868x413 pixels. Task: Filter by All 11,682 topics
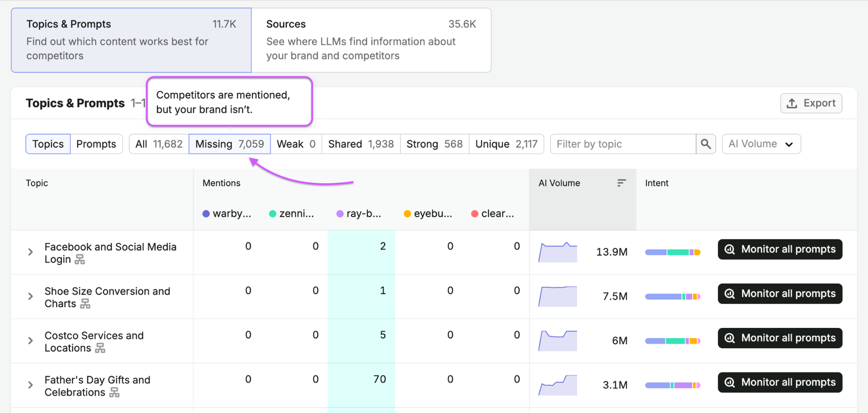(x=159, y=144)
